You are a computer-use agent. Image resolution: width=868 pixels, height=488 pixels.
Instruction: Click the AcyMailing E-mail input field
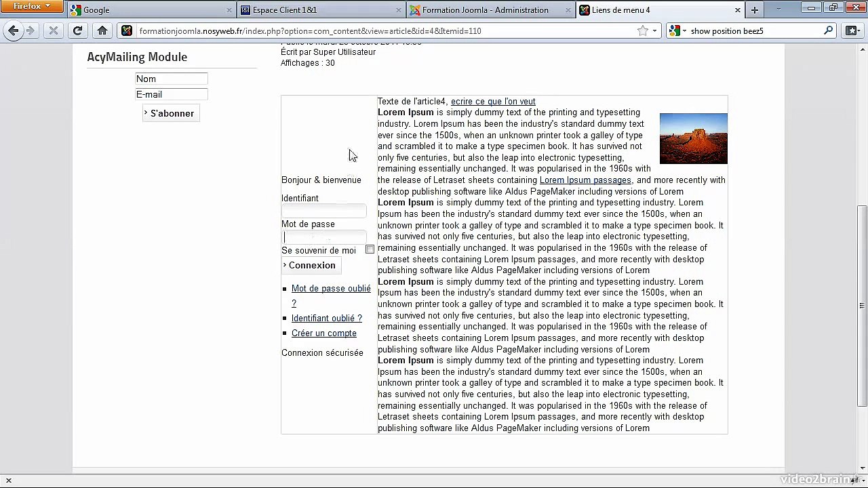tap(172, 94)
